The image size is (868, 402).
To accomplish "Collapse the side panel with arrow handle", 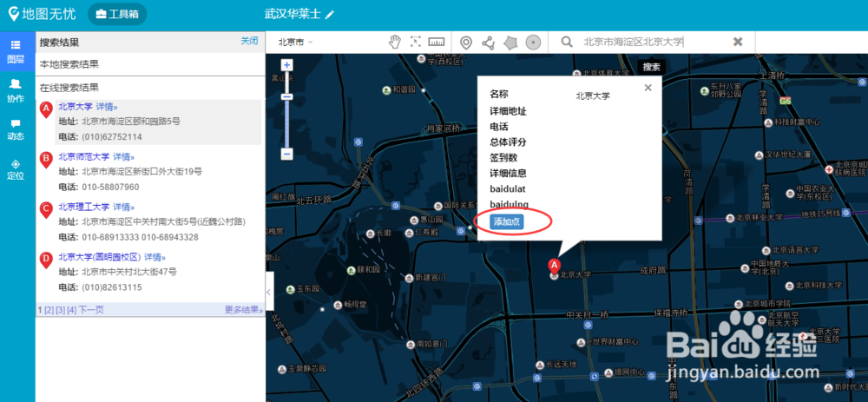I will [x=268, y=292].
